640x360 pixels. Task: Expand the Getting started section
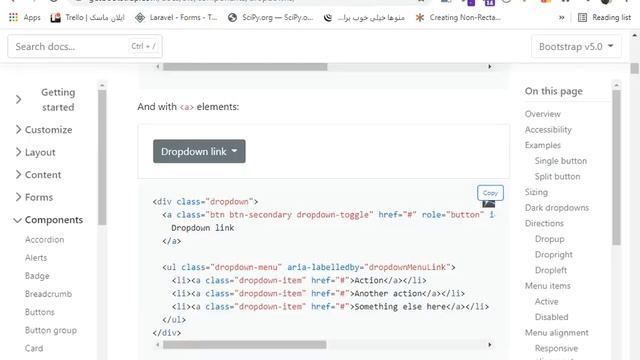[x=45, y=100]
